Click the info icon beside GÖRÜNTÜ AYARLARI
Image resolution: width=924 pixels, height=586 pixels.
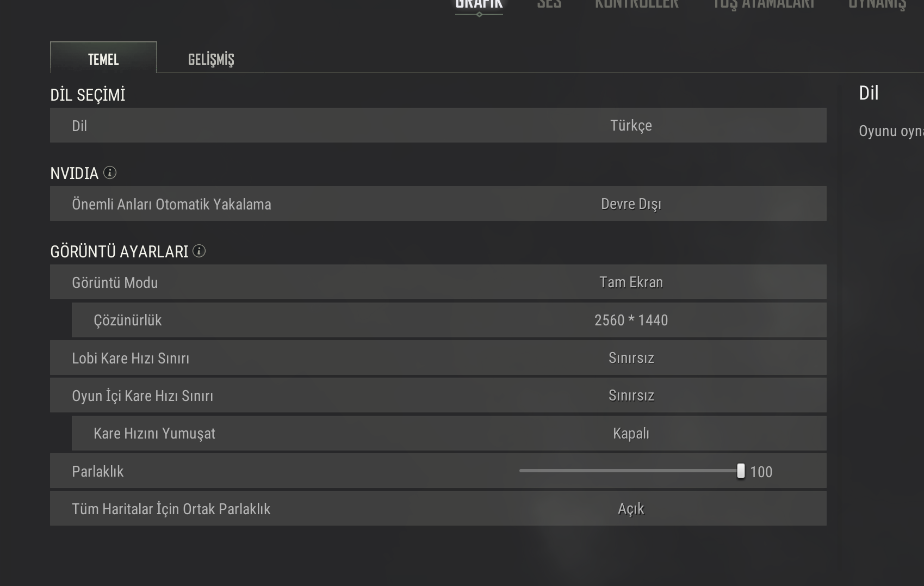199,251
